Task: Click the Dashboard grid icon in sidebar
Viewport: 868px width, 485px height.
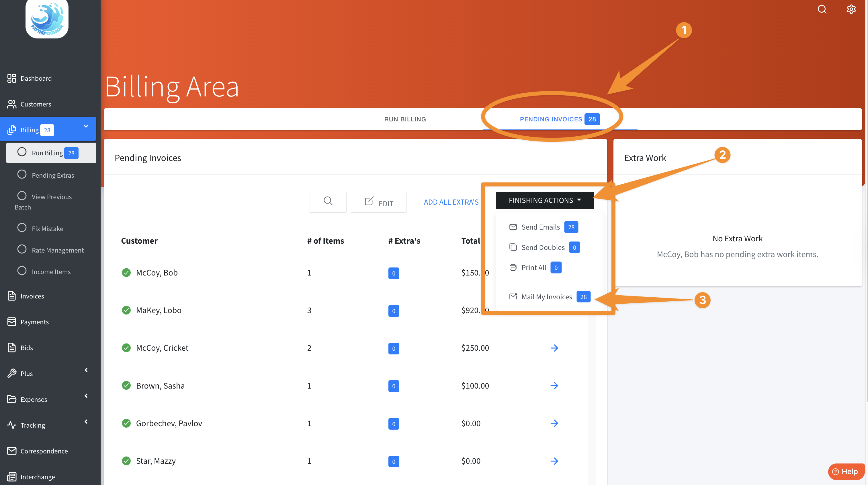Action: tap(11, 78)
